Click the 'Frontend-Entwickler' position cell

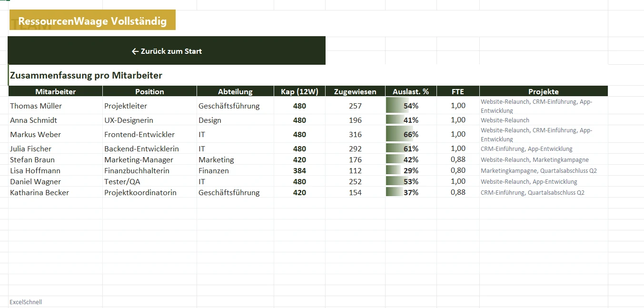[150, 134]
